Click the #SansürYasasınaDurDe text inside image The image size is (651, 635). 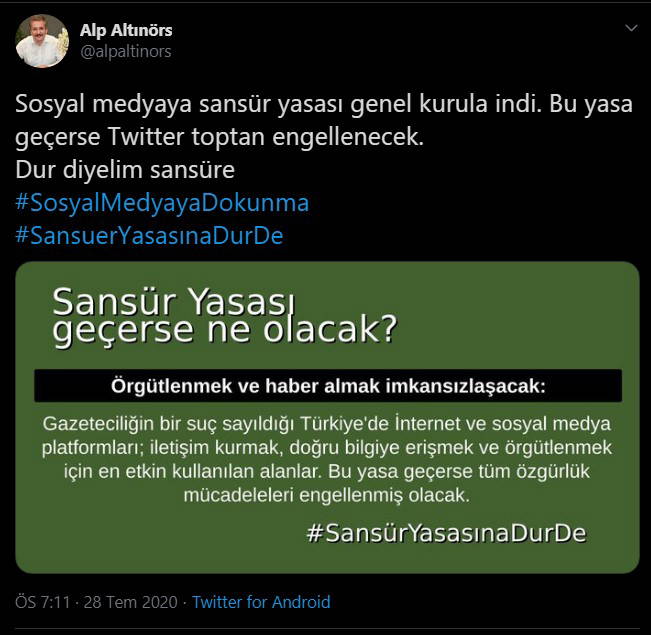coord(446,533)
